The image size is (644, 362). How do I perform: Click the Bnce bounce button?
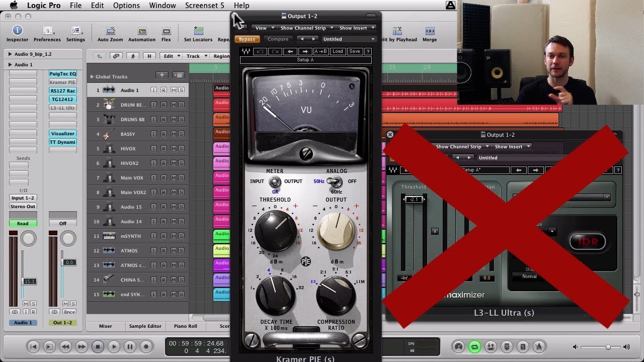click(69, 312)
